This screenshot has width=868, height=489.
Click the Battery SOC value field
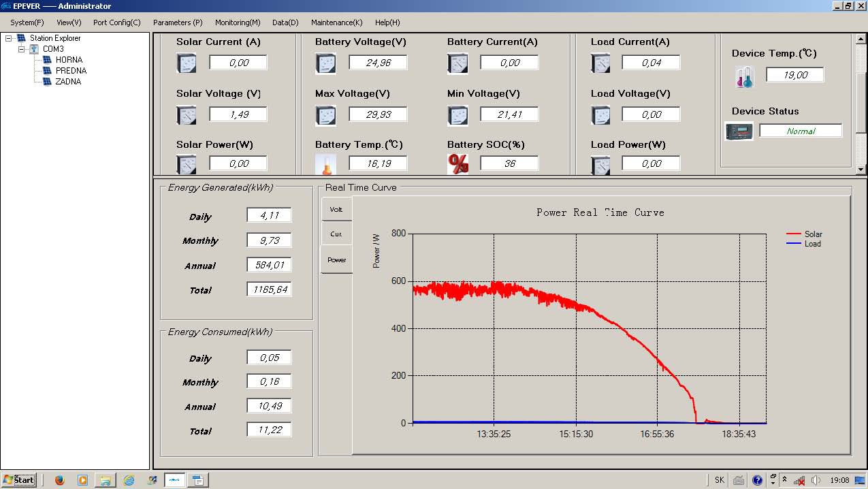pyautogui.click(x=509, y=163)
